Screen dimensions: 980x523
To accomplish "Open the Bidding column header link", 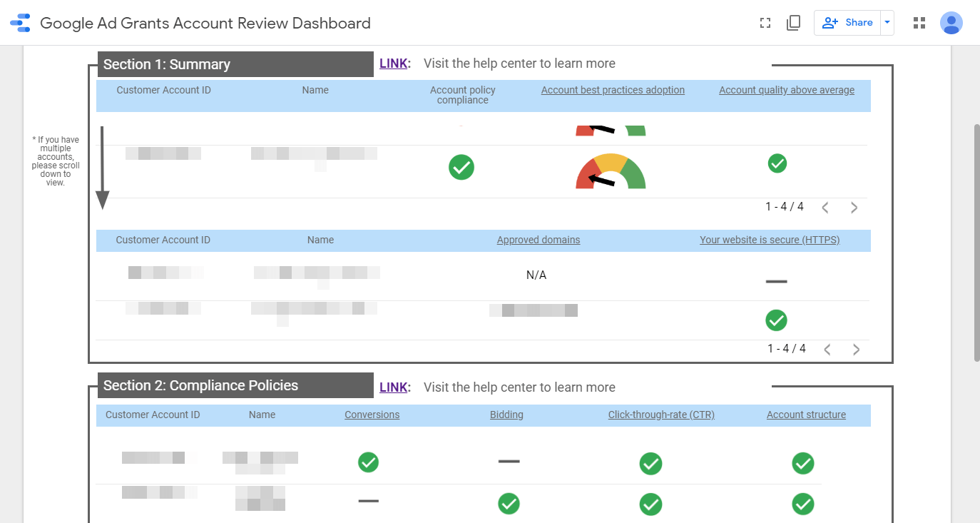I will pos(506,415).
